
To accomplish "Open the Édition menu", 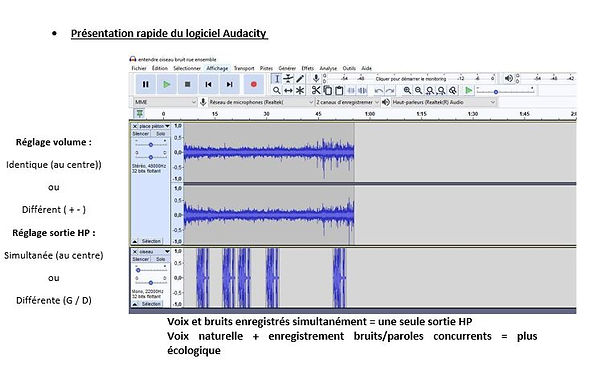I will click(x=160, y=68).
